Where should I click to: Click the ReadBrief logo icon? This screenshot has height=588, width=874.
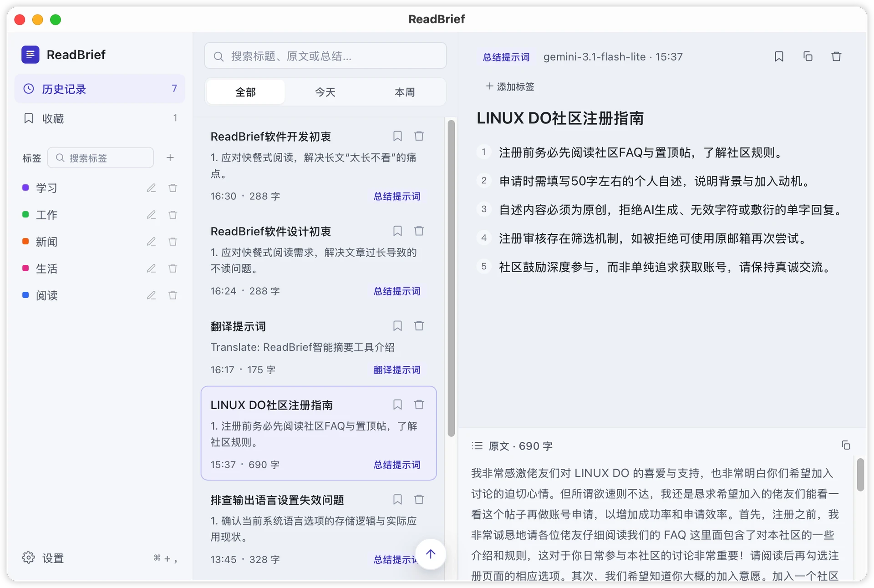30,55
